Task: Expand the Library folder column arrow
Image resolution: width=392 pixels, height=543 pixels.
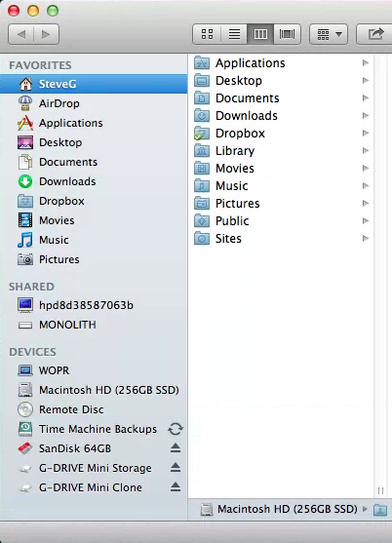Action: (x=365, y=151)
